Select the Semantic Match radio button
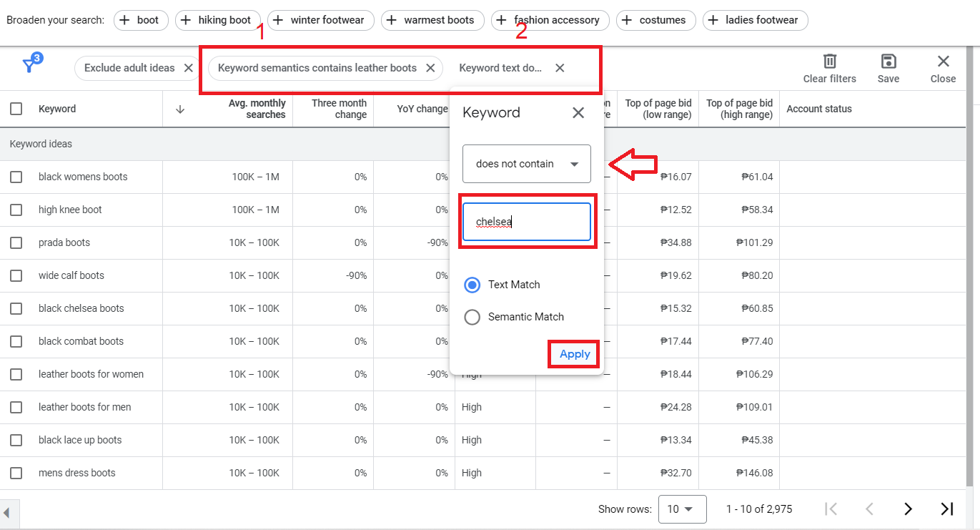Viewport: 980px width, 530px height. click(472, 317)
